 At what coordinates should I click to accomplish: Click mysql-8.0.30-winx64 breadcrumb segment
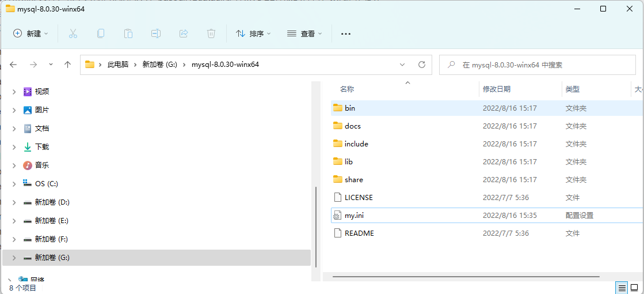pyautogui.click(x=225, y=65)
